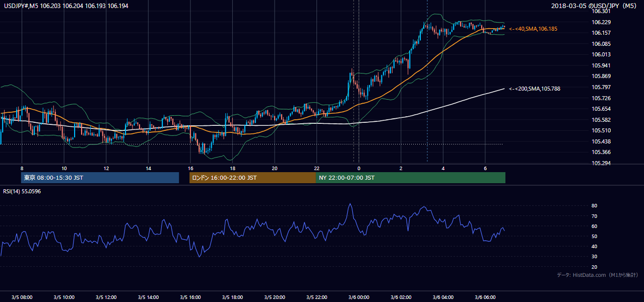Open the HistData.com data source credit

pyautogui.click(x=598, y=275)
